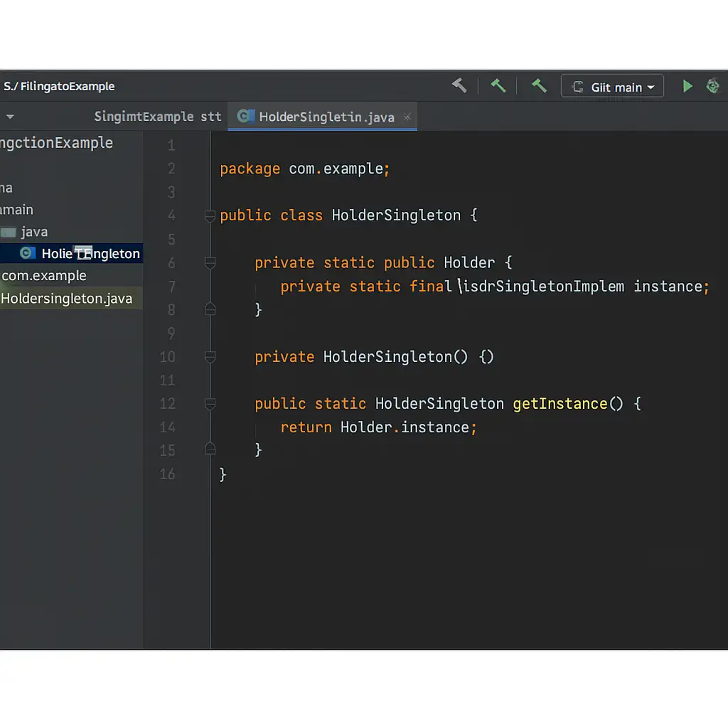Click the class icon beside HolieTEngleton

click(28, 253)
